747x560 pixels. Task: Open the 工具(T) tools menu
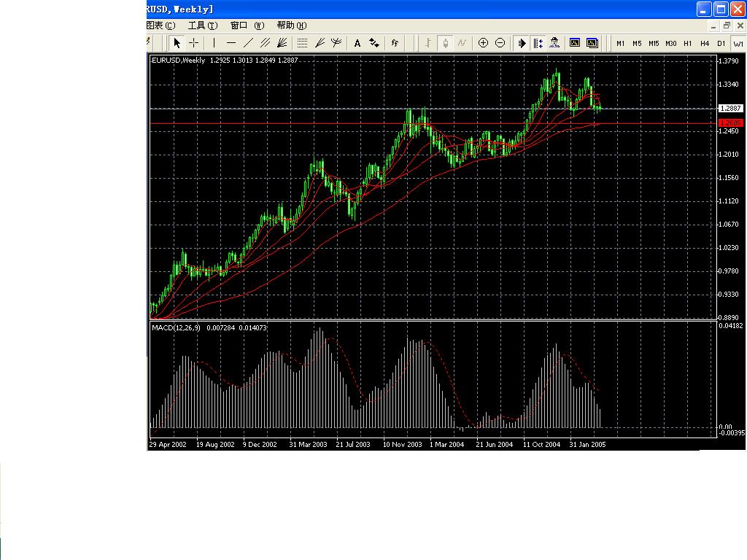tap(203, 26)
